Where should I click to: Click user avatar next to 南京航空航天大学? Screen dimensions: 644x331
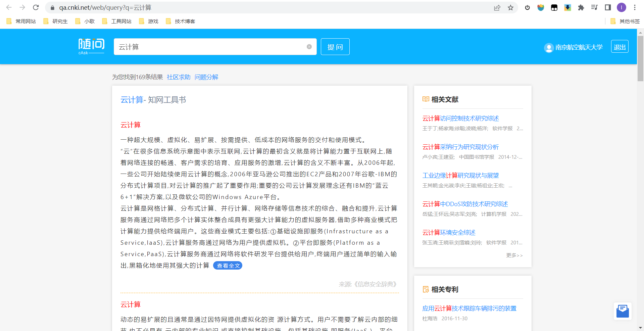point(549,48)
